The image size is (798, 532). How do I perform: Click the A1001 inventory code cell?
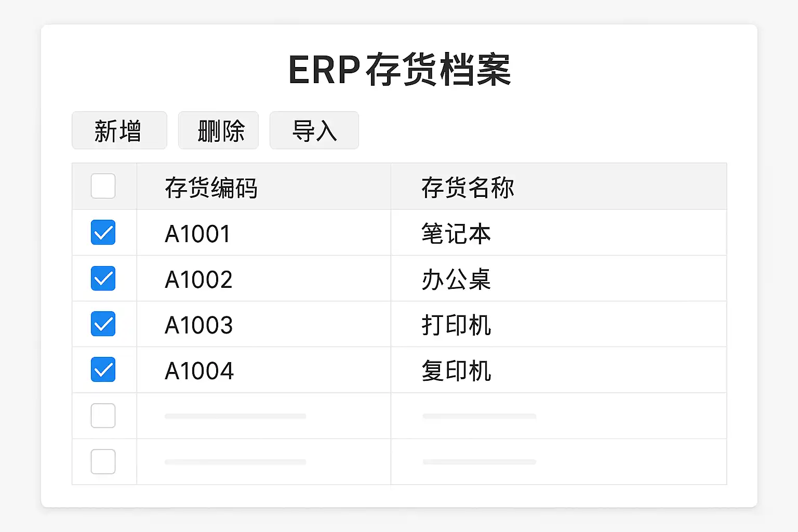pos(197,234)
